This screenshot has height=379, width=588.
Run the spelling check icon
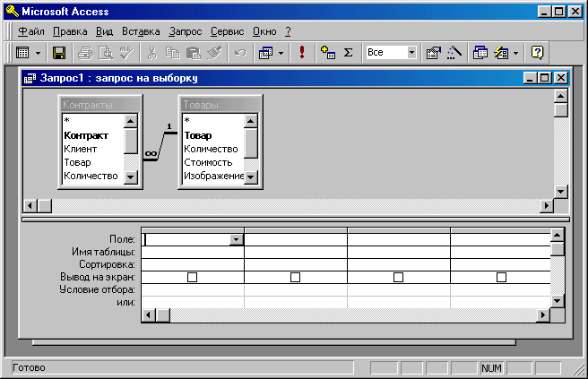tap(126, 53)
